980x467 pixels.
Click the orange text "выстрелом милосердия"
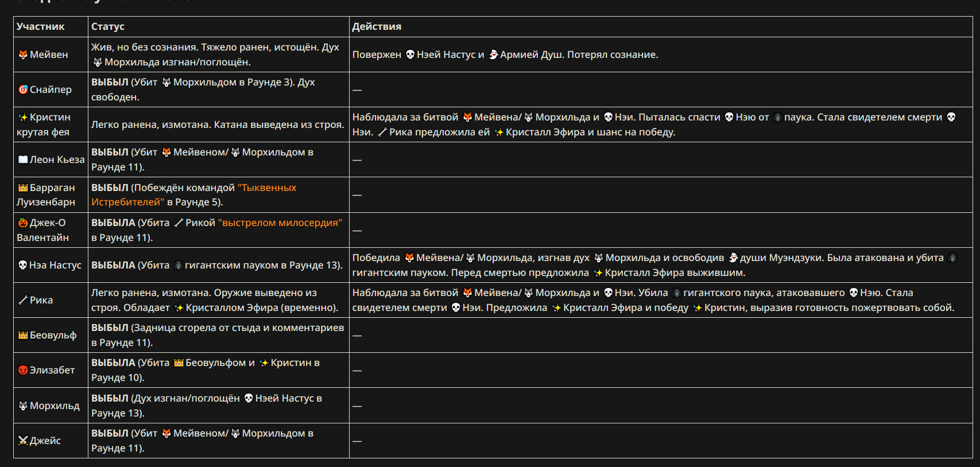[x=280, y=223]
